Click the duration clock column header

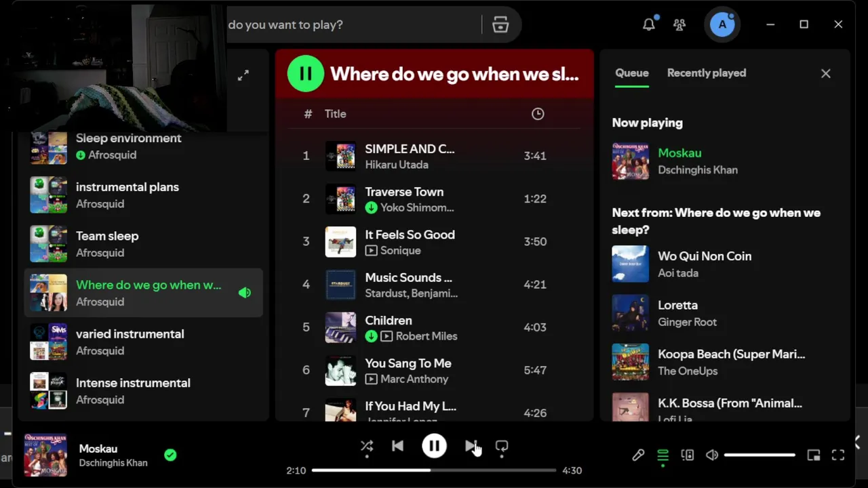pos(538,114)
